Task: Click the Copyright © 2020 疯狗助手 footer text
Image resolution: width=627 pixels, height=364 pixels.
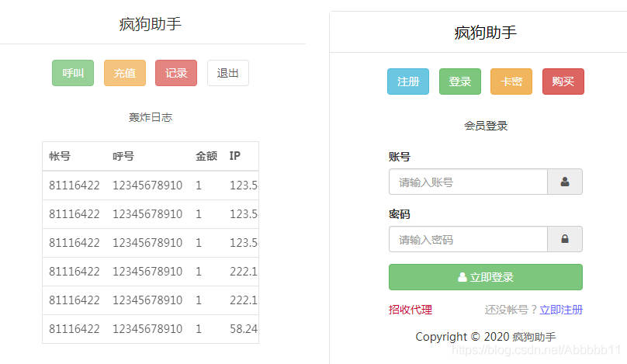Action: pyautogui.click(x=486, y=337)
